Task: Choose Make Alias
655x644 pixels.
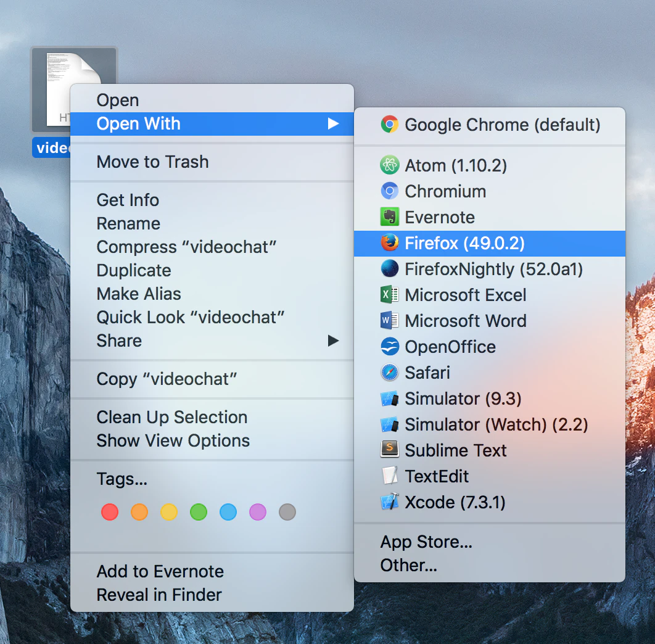Action: pos(212,294)
